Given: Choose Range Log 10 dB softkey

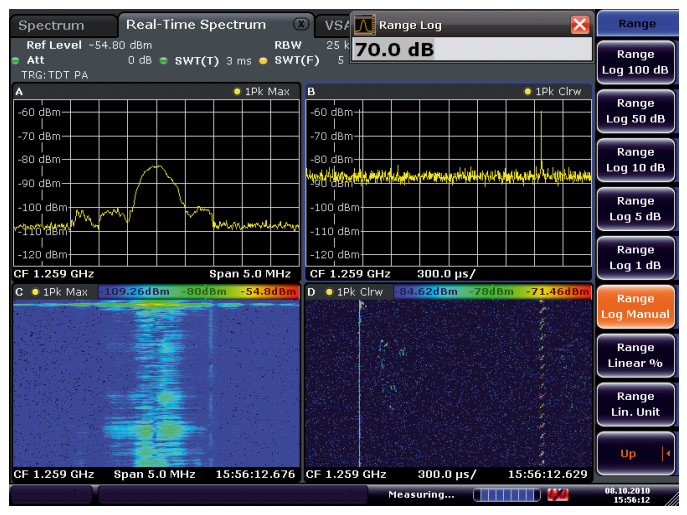Looking at the screenshot, I should 635,160.
